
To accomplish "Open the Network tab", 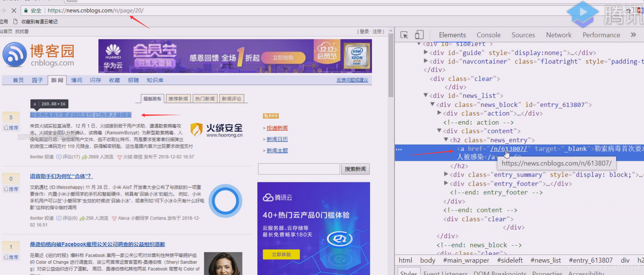I will (x=559, y=35).
